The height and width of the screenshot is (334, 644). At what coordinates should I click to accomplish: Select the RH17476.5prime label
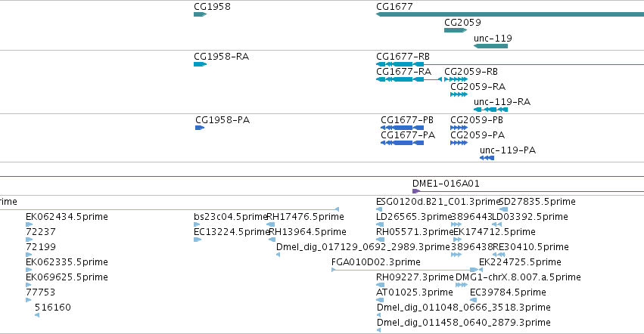(x=306, y=217)
